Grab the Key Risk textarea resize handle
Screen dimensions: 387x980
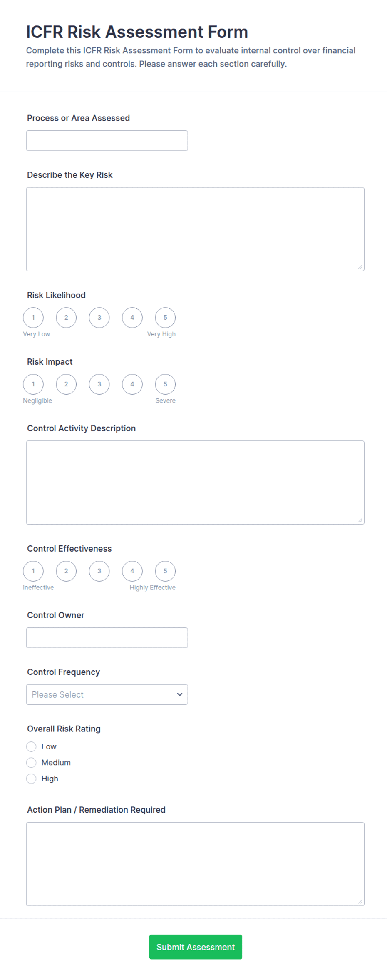[360, 267]
